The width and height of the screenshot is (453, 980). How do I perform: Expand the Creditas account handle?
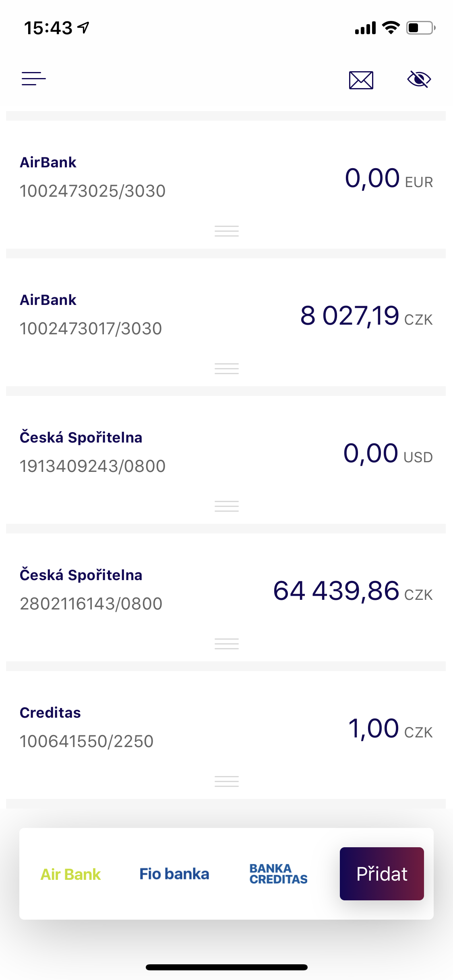(x=227, y=781)
